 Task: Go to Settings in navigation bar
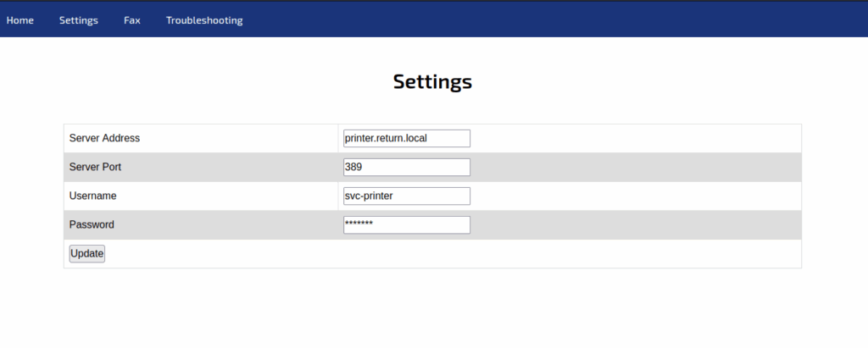click(79, 20)
